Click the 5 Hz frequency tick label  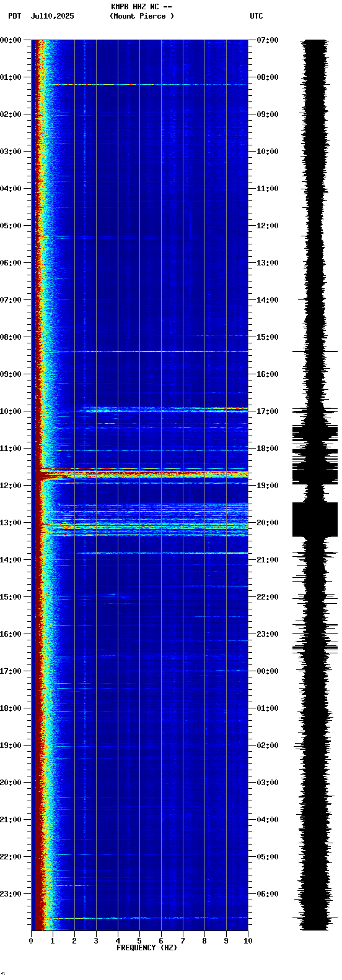pyautogui.click(x=139, y=941)
